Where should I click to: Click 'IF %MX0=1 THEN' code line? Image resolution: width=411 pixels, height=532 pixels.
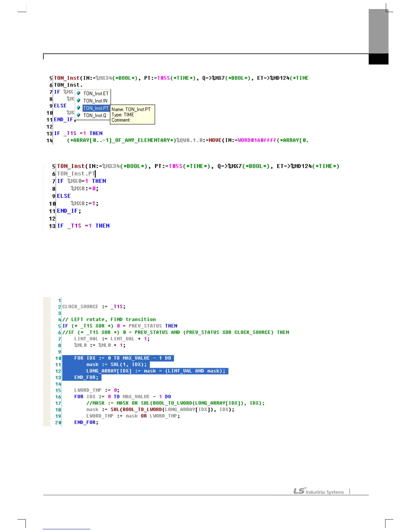click(82, 181)
